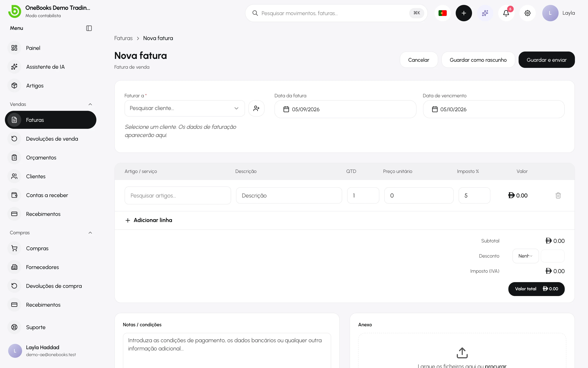Focus the Pesquisar movimentos search field
The height and width of the screenshot is (368, 588).
[x=336, y=13]
